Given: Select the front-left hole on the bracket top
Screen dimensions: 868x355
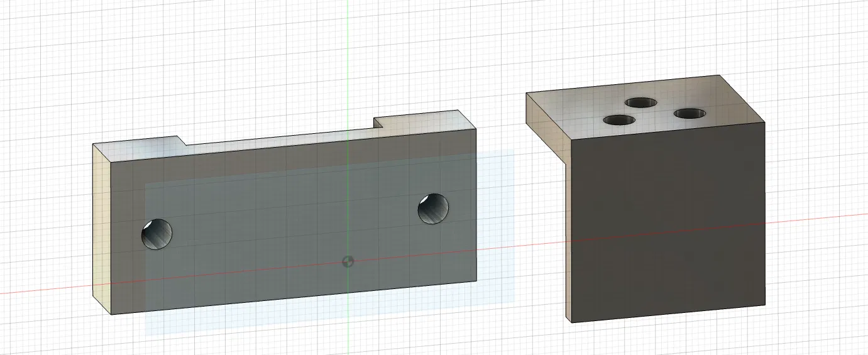Looking at the screenshot, I should [x=620, y=119].
